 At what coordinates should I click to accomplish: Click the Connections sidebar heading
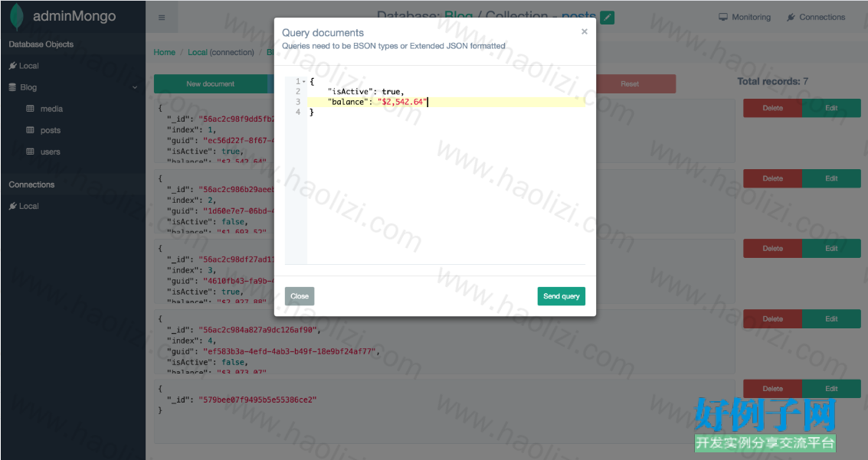[31, 184]
